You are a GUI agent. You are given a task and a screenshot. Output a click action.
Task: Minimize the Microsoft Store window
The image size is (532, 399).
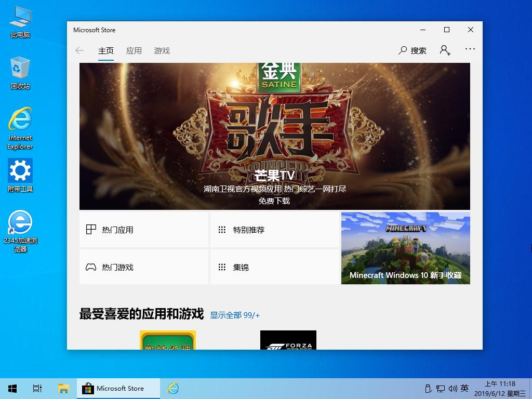tap(423, 30)
